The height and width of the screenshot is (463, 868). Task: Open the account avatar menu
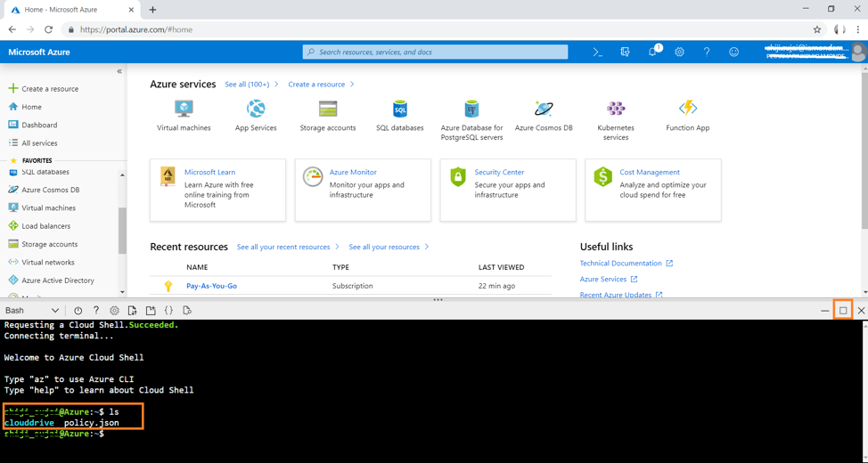tap(858, 53)
